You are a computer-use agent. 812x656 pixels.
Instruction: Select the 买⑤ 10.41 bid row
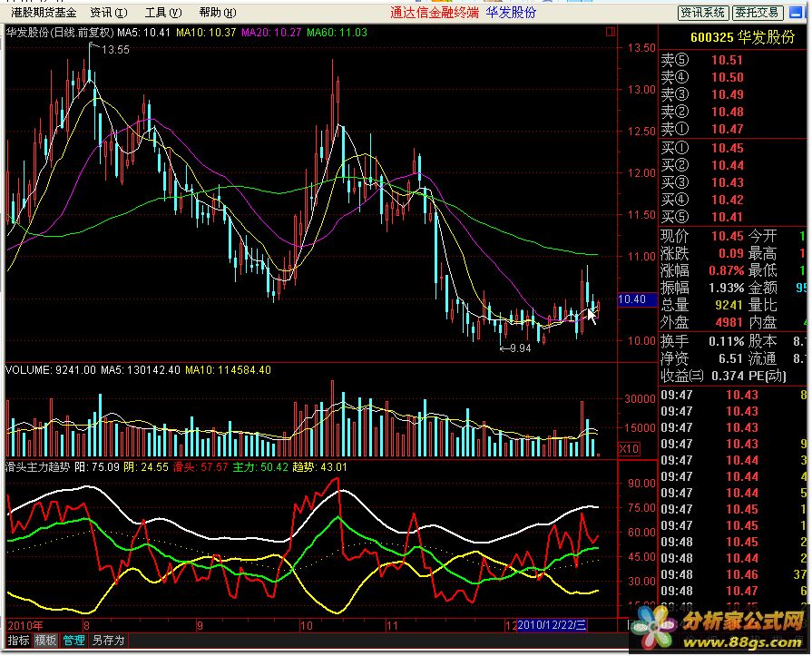733,217
